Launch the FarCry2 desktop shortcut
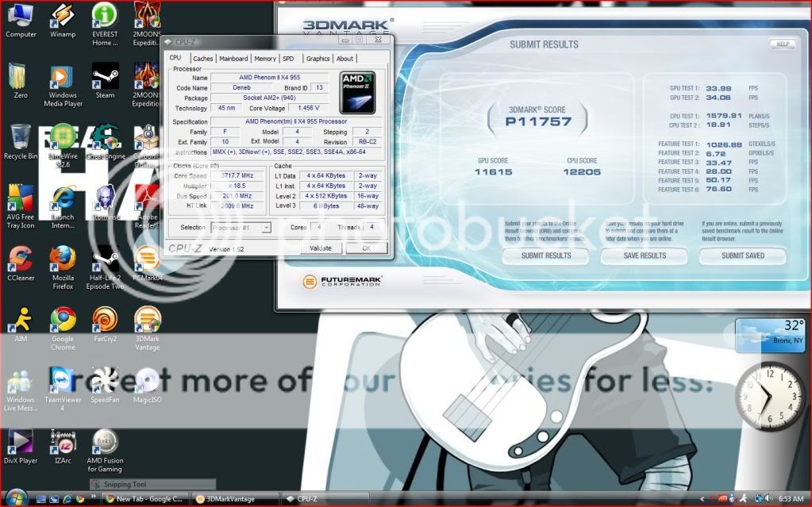This screenshot has width=812, height=507. coord(105,325)
